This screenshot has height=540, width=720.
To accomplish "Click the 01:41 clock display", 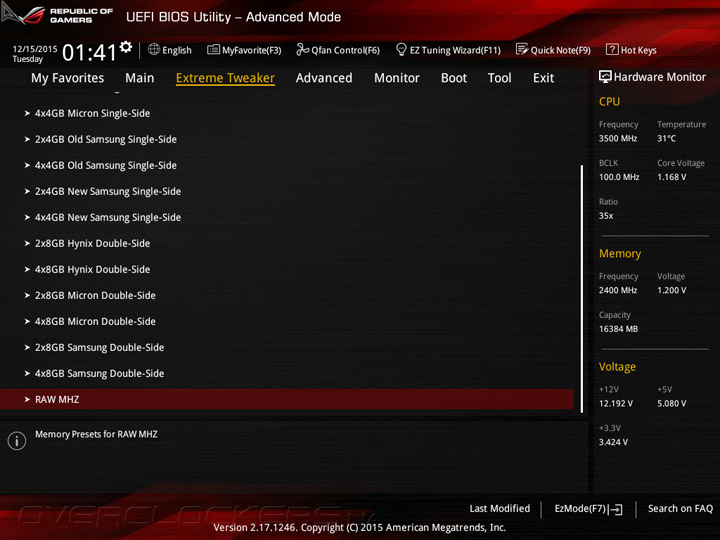I will (x=90, y=52).
